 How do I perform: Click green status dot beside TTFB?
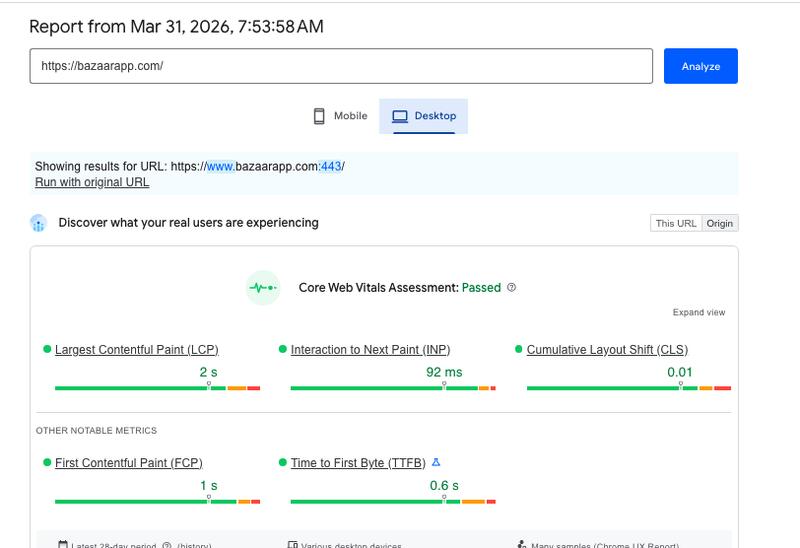(x=283, y=462)
